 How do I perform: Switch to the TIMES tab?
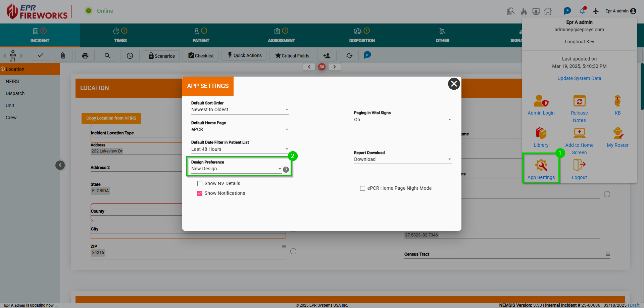pos(120,35)
